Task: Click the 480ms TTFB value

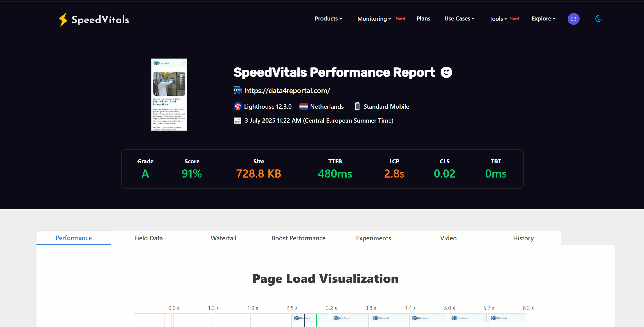Action: [x=335, y=174]
